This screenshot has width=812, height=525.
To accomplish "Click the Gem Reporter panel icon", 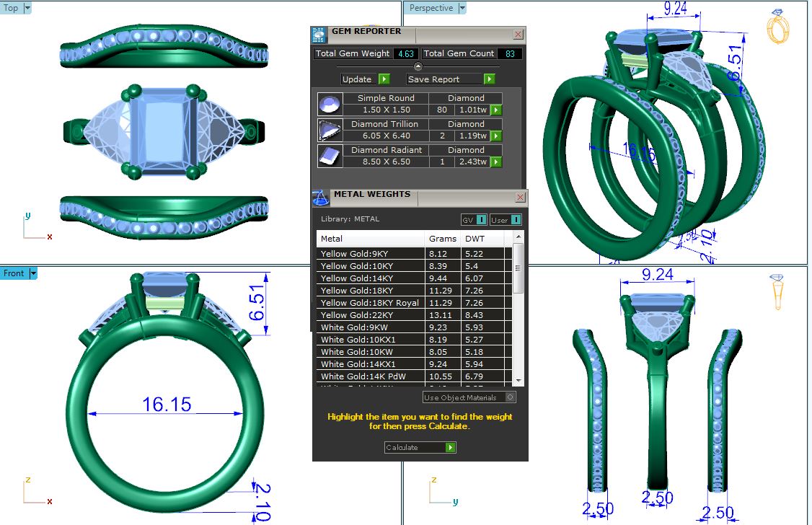I will (x=319, y=34).
